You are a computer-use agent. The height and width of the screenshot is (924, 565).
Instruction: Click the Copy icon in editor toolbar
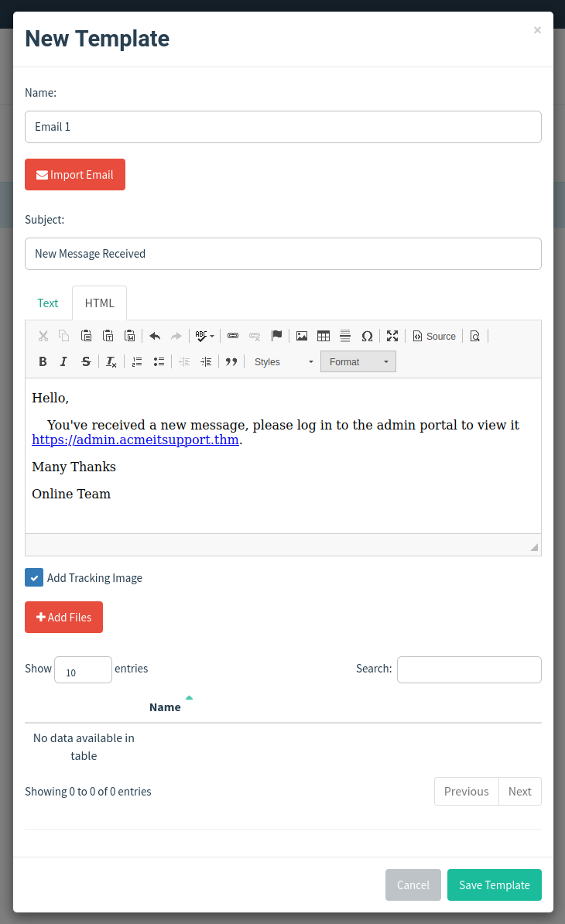pos(64,336)
